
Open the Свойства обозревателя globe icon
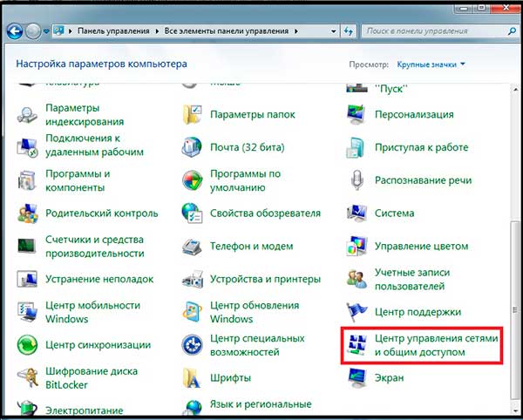(192, 213)
